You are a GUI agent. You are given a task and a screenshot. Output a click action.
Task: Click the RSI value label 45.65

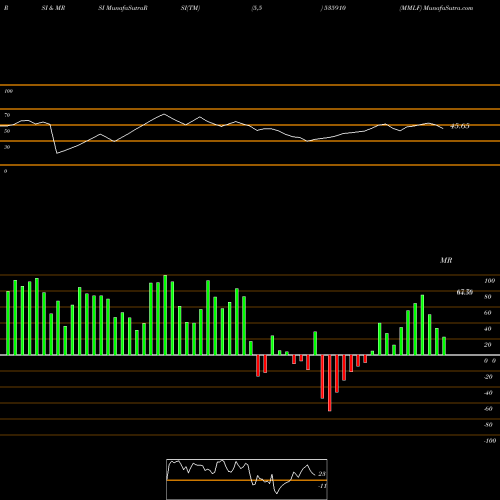[x=460, y=126]
